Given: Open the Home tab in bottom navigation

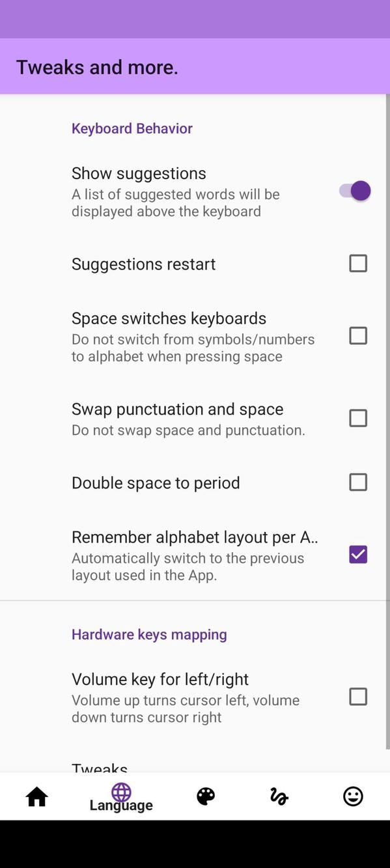Looking at the screenshot, I should point(36,796).
